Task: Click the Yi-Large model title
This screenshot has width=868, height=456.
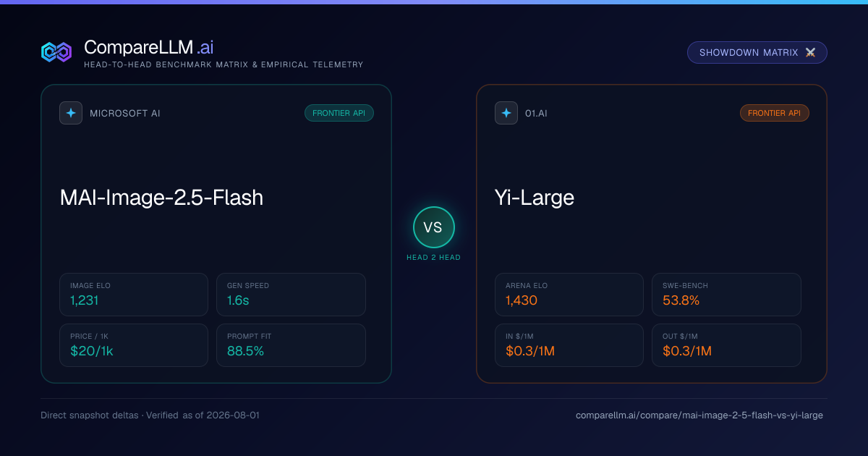Action: point(535,198)
